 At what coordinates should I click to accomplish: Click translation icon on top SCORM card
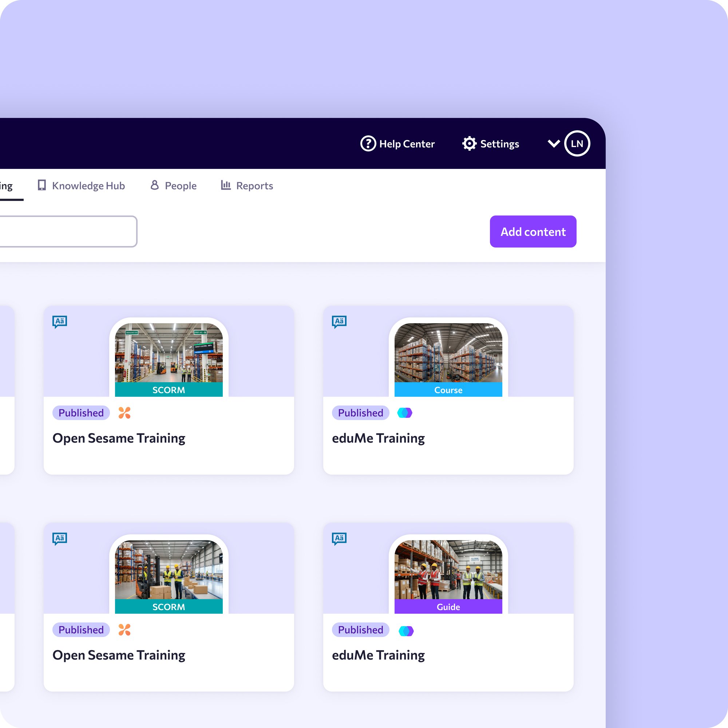tap(60, 321)
